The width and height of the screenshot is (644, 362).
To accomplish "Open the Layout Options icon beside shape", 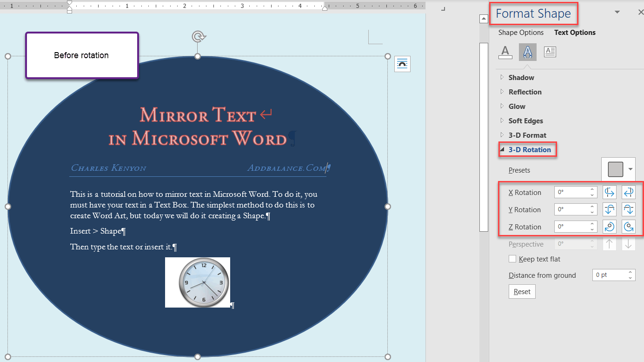I will (x=402, y=64).
